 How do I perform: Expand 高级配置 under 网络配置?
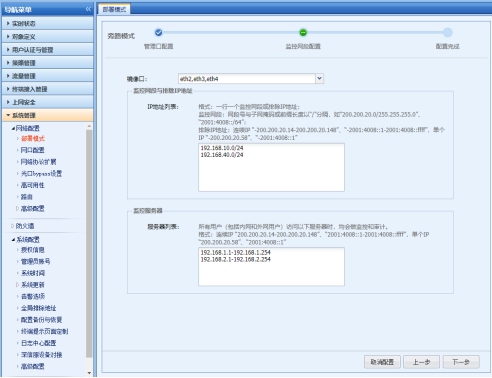pos(17,209)
